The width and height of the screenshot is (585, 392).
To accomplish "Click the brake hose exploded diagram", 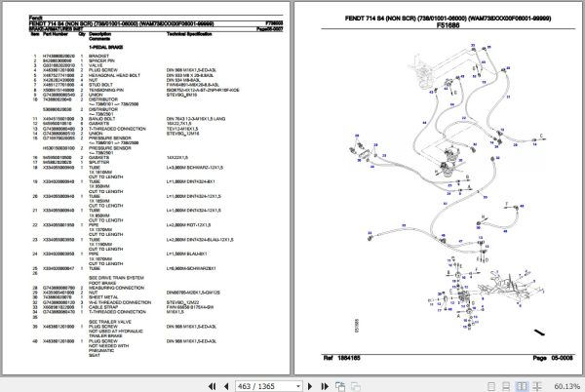I will (448, 190).
